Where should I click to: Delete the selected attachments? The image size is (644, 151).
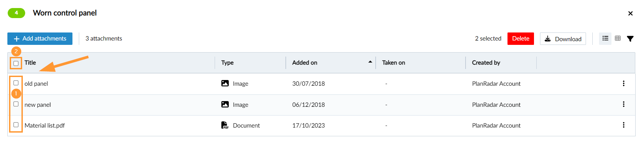click(520, 39)
